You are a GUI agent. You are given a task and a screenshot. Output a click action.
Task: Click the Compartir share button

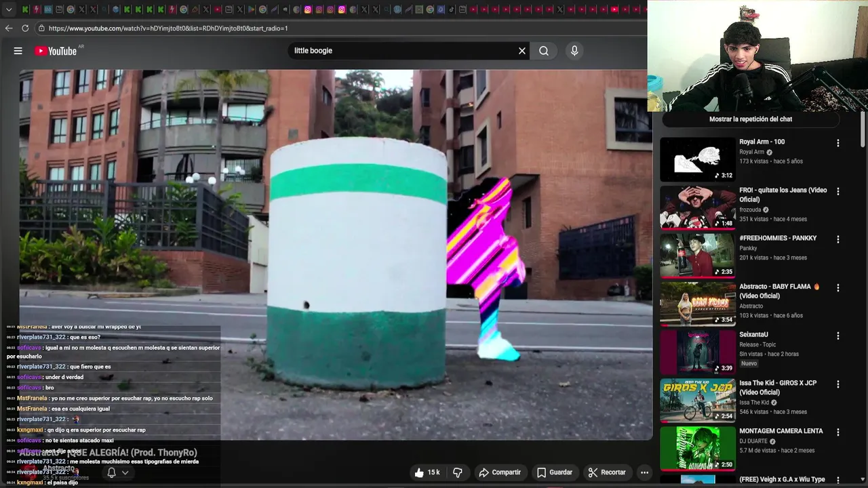tap(500, 472)
